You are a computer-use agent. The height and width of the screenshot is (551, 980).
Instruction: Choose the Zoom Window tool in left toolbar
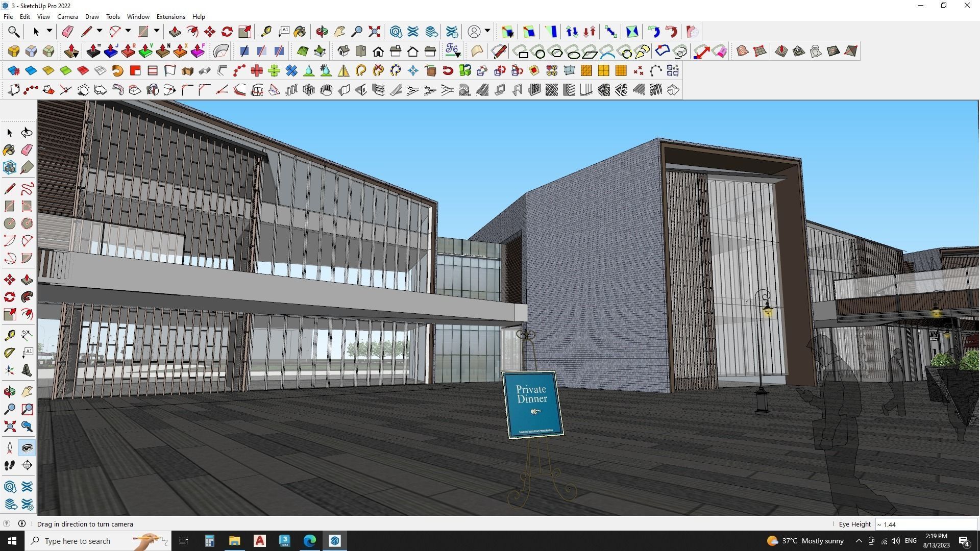[x=27, y=409]
